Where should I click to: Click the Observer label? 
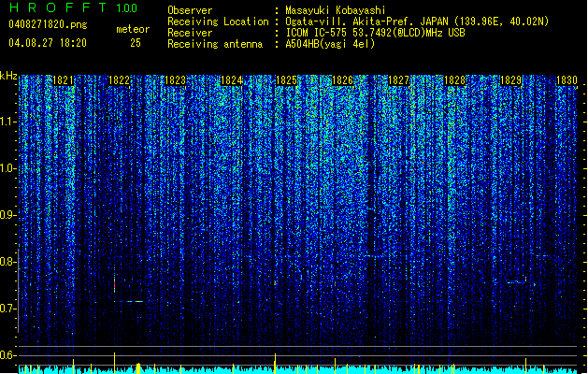[190, 10]
